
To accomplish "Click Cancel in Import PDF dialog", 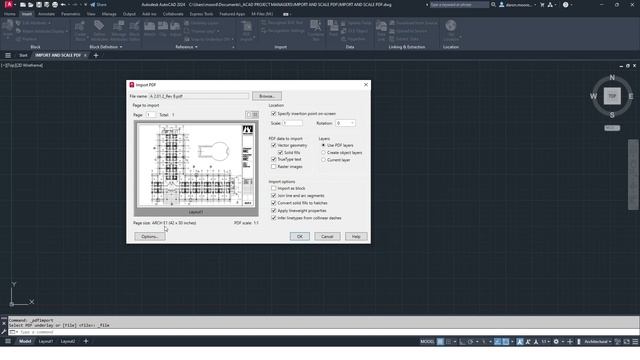I will pos(327,236).
